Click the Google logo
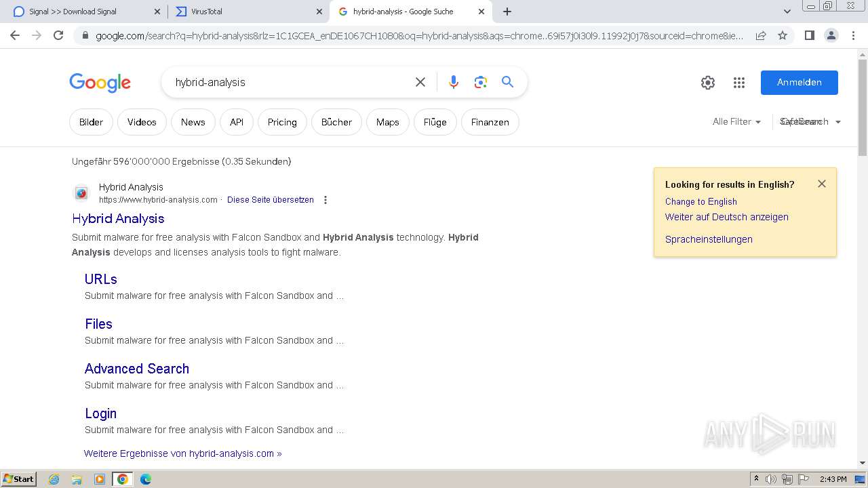868x488 pixels. (x=100, y=83)
